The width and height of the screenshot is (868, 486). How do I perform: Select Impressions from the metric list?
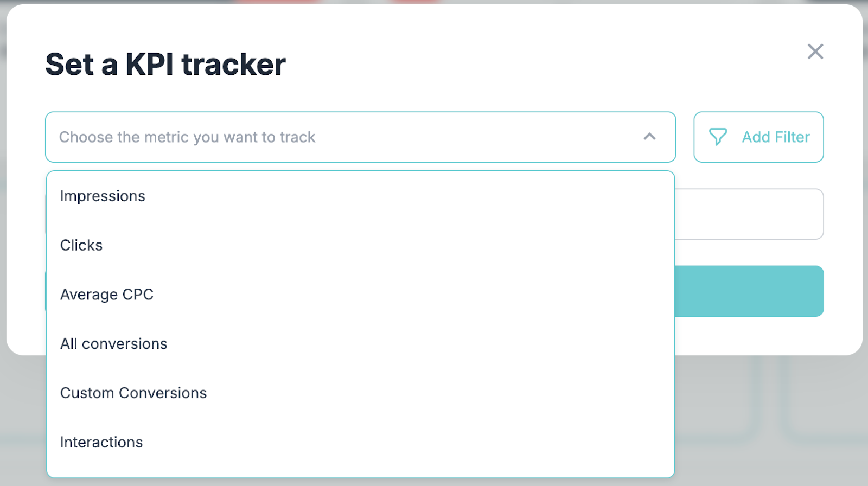tap(103, 196)
